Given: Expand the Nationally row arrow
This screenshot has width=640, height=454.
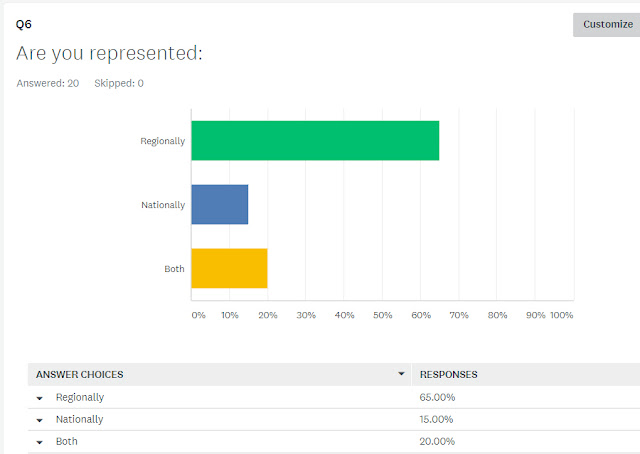Looking at the screenshot, I should 40,420.
